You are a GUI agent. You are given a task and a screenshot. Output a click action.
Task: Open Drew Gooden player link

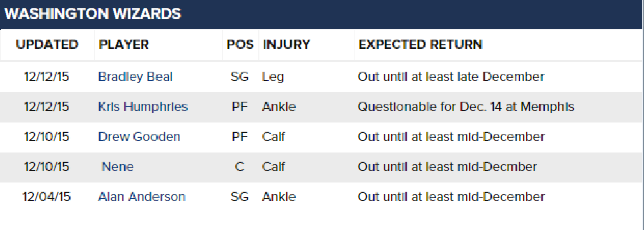139,137
